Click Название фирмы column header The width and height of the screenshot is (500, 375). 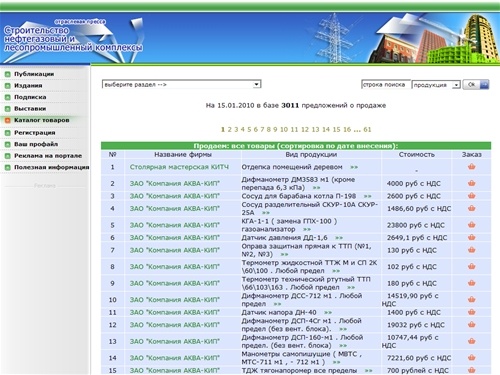pyautogui.click(x=183, y=155)
